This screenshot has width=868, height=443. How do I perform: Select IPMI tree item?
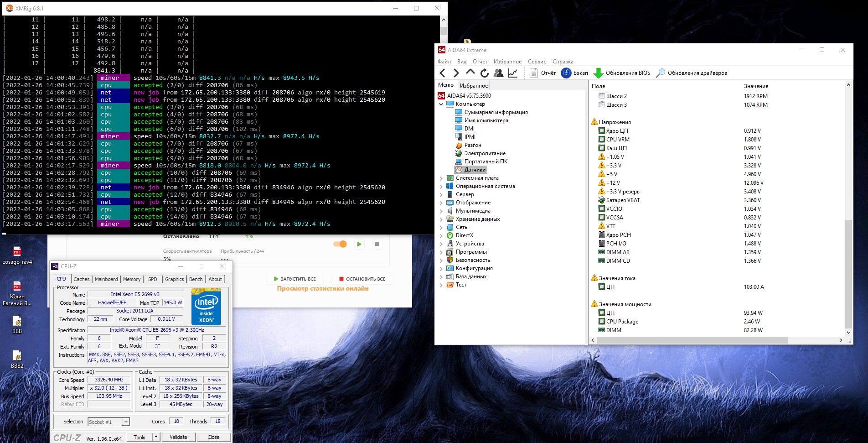[470, 137]
